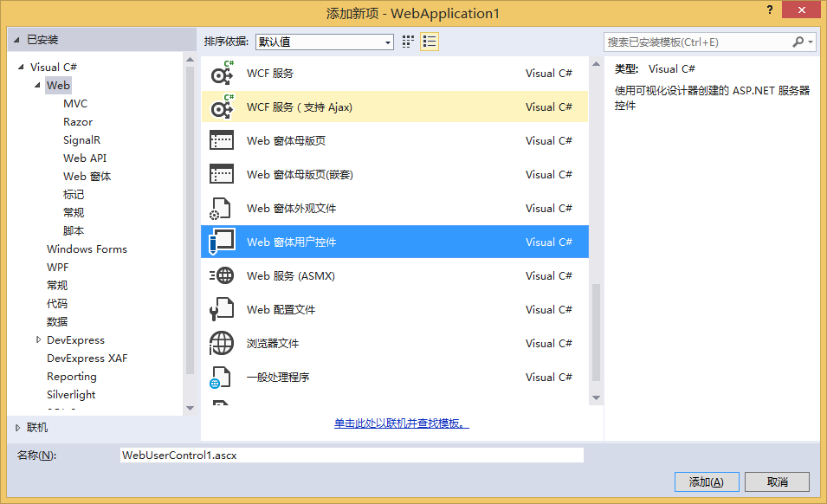Expand the DevExpress tree node

click(38, 340)
